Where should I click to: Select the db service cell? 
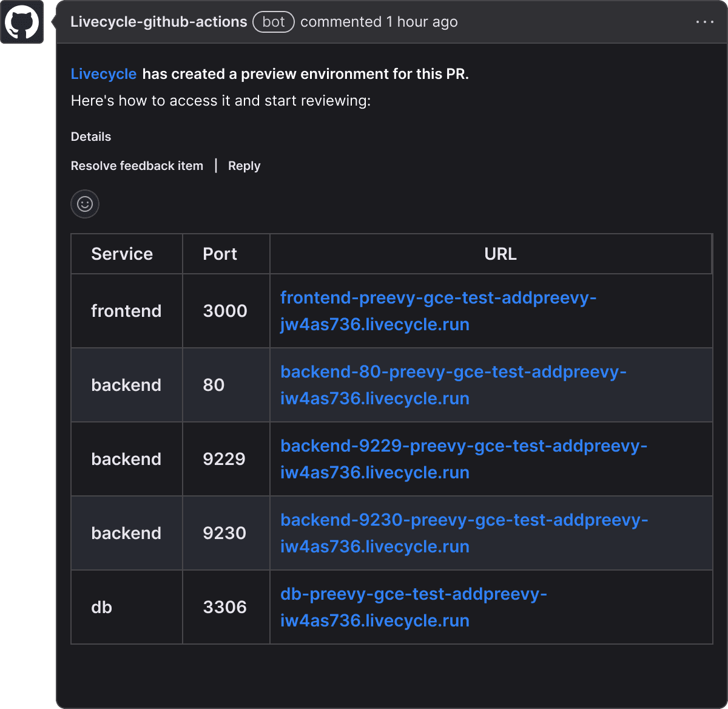click(126, 607)
